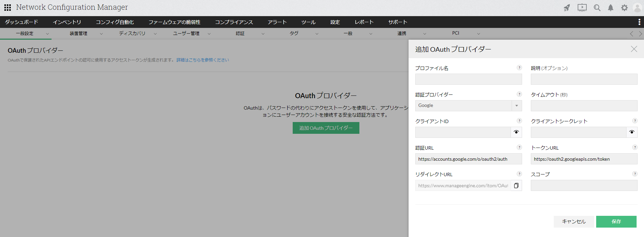Open the アラート menu
This screenshot has width=644, height=237.
click(277, 22)
